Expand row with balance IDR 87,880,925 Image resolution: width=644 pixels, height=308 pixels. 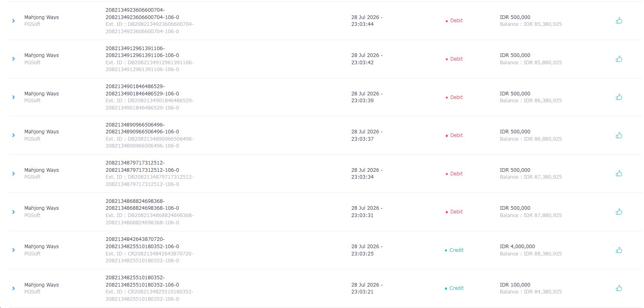[13, 212]
